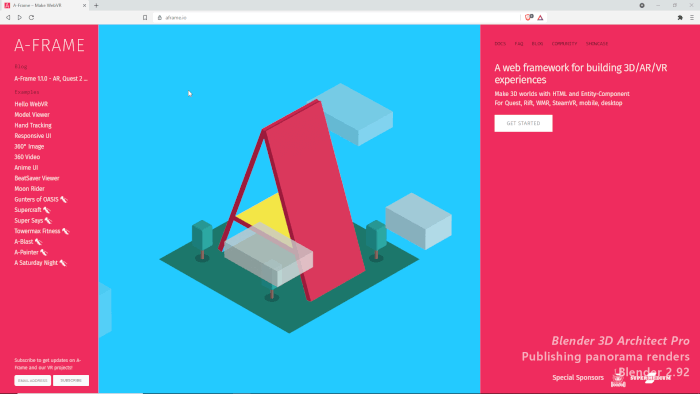Open the A-Painter example

(x=30, y=252)
